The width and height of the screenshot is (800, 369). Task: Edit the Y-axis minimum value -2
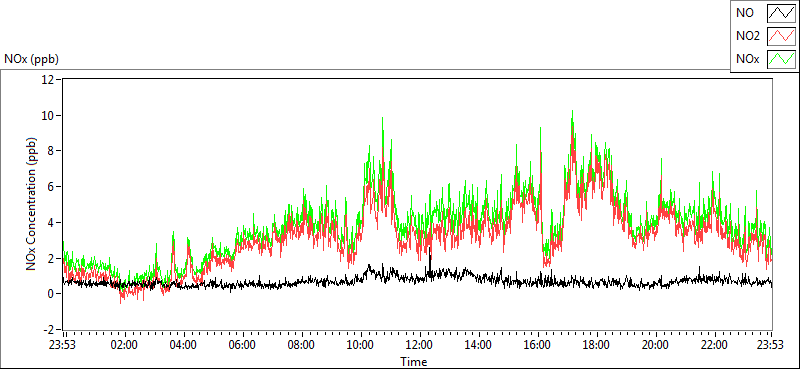point(49,330)
